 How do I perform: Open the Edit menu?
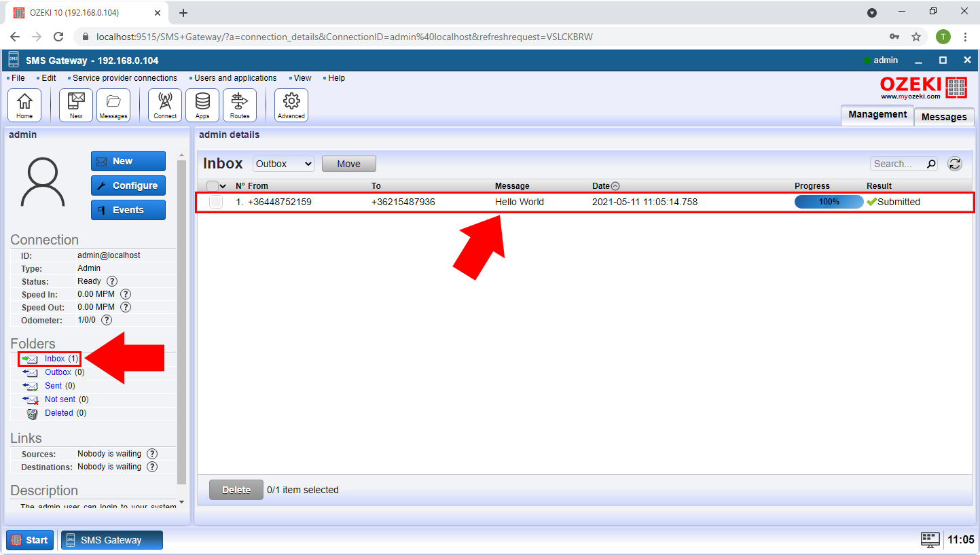point(48,78)
